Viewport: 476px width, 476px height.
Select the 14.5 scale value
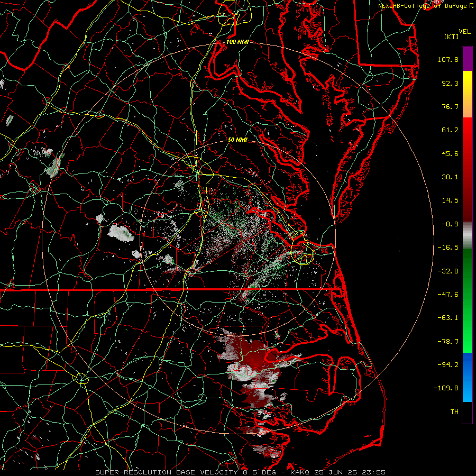click(x=450, y=200)
